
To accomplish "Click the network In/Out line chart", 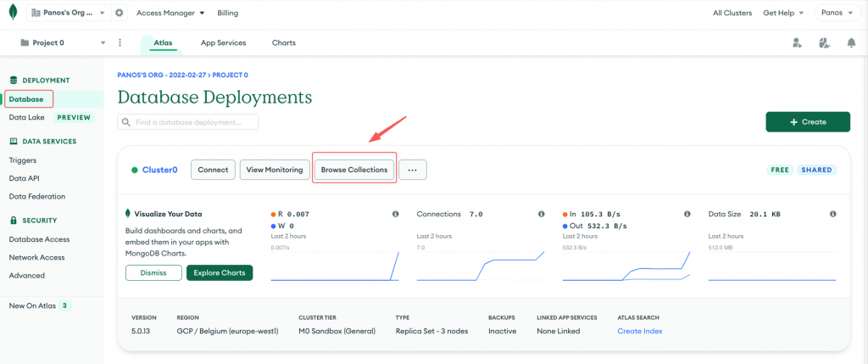I will (x=626, y=266).
